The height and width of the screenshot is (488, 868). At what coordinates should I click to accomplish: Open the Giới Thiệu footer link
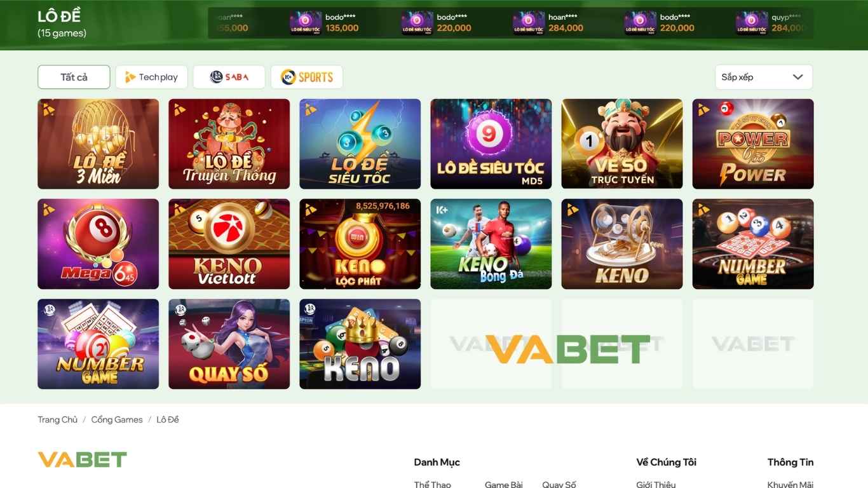tap(655, 484)
